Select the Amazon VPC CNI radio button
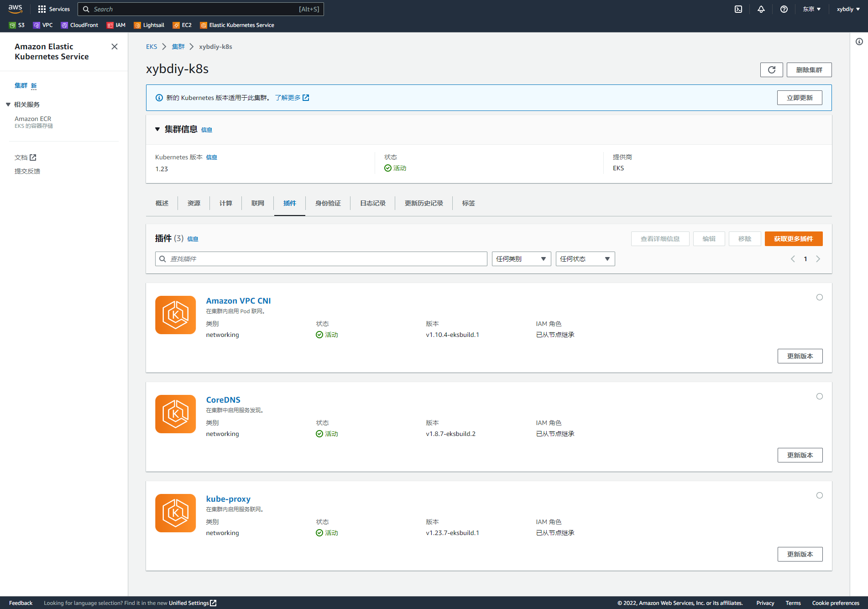The image size is (868, 609). coord(820,297)
